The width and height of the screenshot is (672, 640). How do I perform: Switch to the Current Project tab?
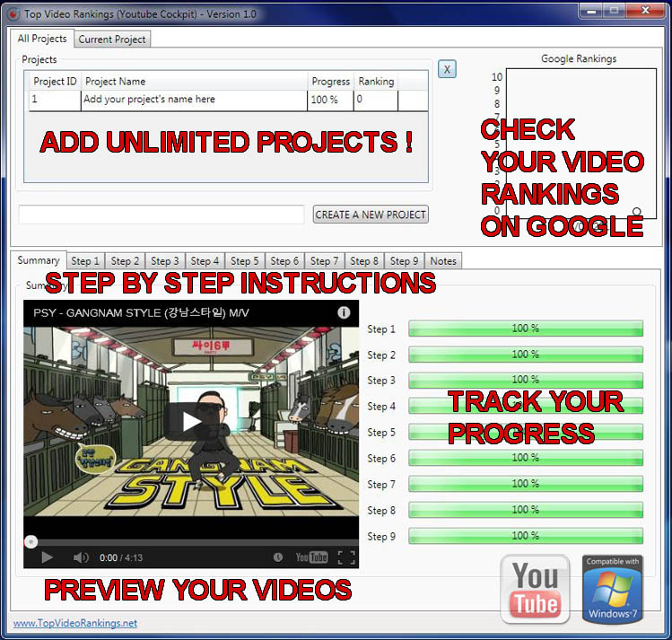point(112,39)
